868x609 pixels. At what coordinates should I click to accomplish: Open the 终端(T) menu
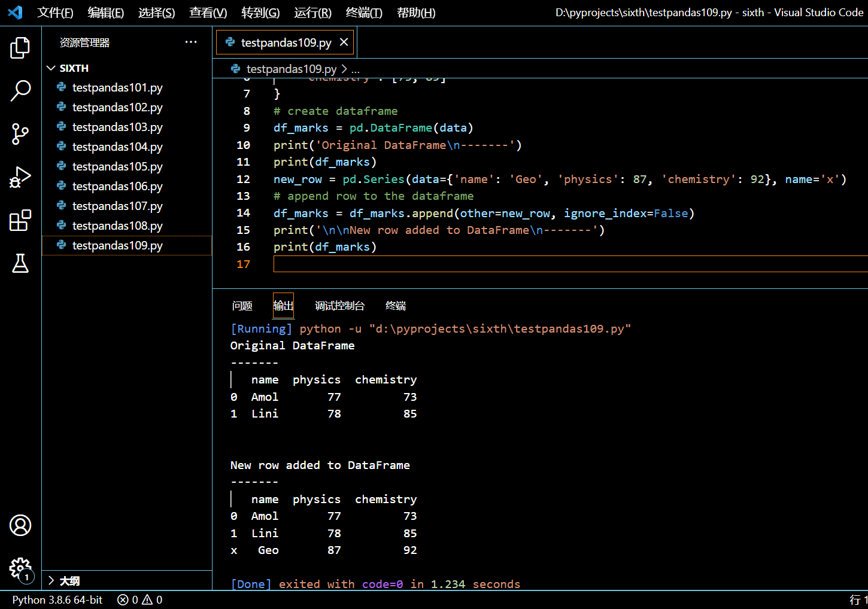[x=364, y=13]
